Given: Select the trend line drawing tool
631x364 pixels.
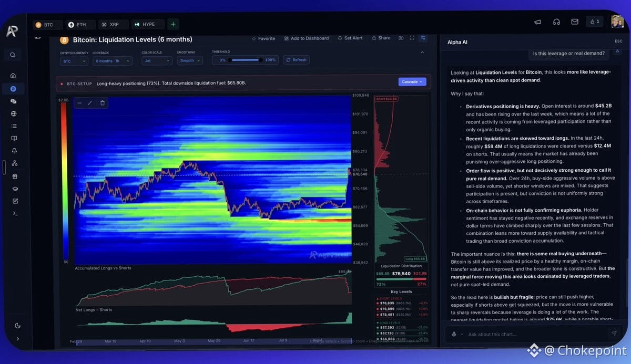Looking at the screenshot, I should (x=90, y=103).
